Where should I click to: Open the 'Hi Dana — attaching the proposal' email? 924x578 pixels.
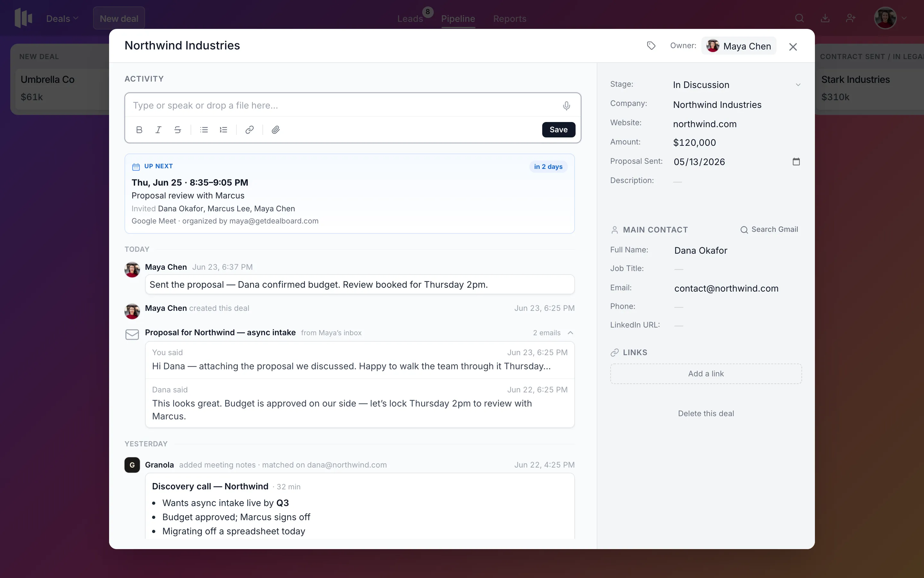pyautogui.click(x=360, y=360)
